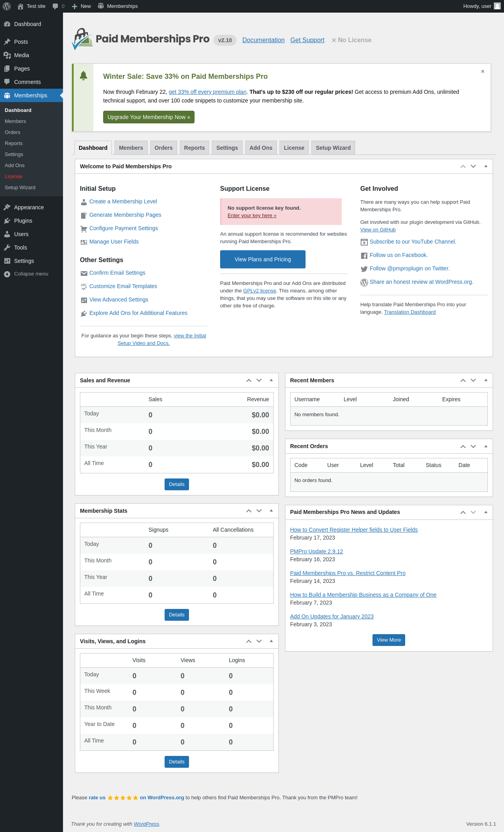Open the Reports tab
Screen dimensions: 504x832
(x=195, y=148)
